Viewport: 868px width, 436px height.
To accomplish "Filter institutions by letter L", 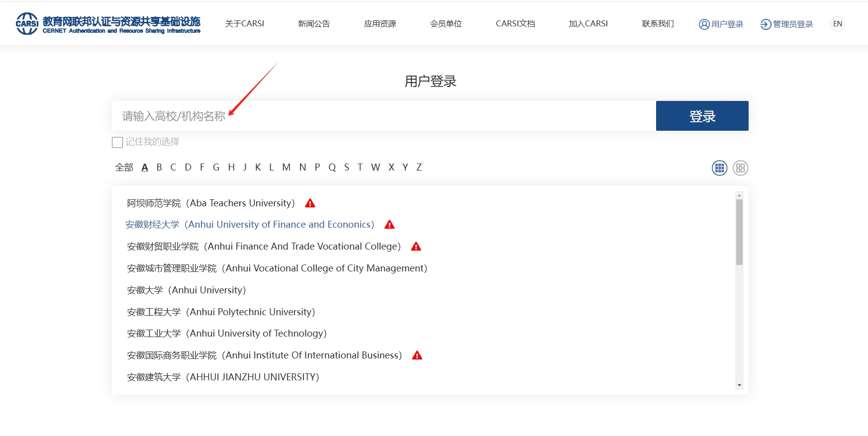I will point(272,168).
